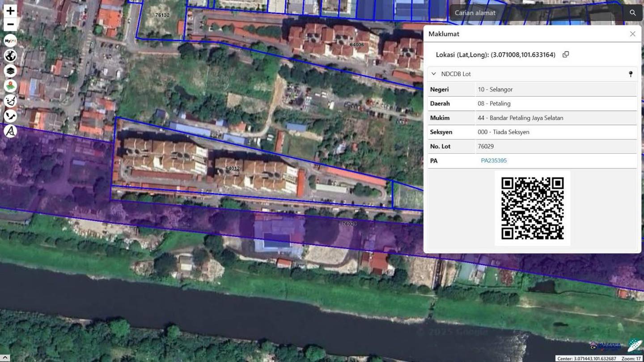This screenshot has width=644, height=362.
Task: Click the location pin on map icon
Action: click(10, 86)
